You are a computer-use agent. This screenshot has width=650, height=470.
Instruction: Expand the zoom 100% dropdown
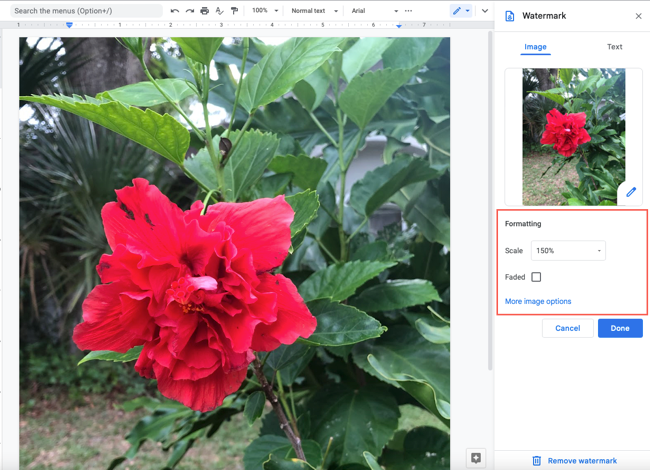tap(265, 11)
